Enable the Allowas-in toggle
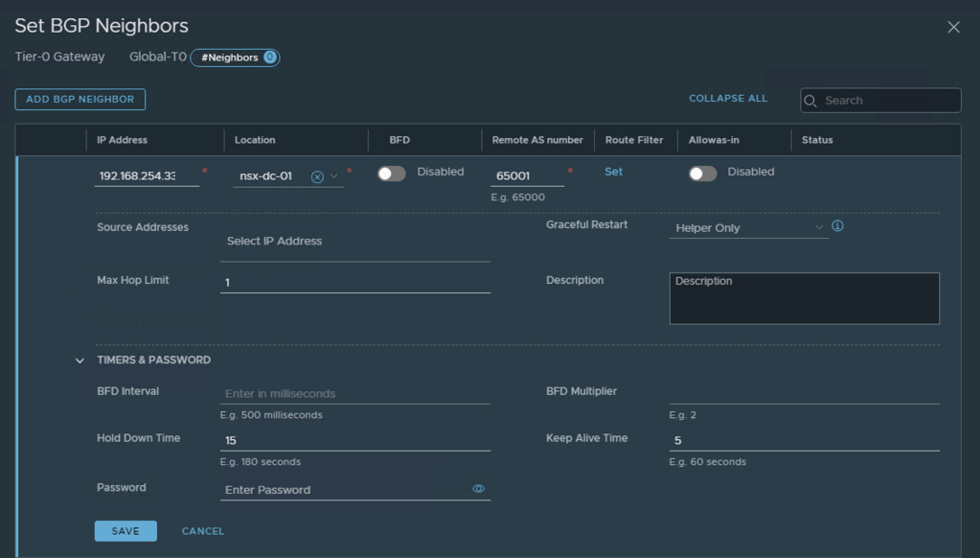Viewport: 980px width, 558px height. tap(702, 174)
